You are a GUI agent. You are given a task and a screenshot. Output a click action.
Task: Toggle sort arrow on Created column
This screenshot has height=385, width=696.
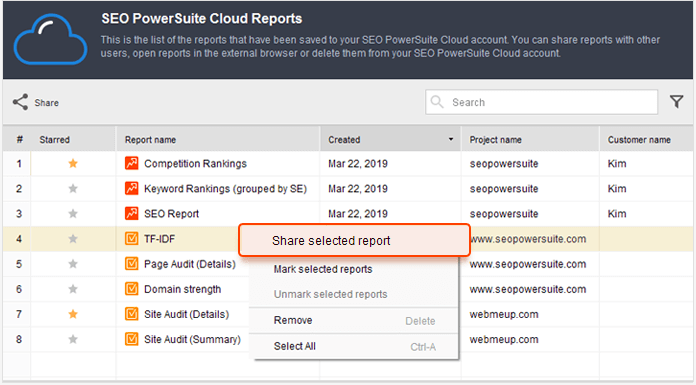point(451,139)
